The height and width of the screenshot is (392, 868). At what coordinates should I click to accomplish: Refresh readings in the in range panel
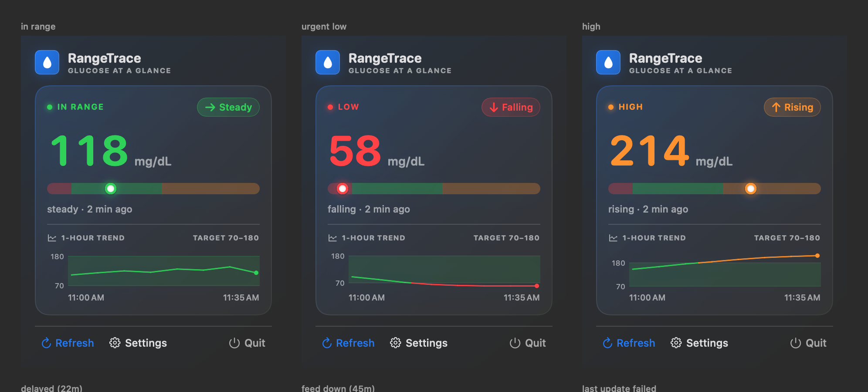(x=68, y=343)
